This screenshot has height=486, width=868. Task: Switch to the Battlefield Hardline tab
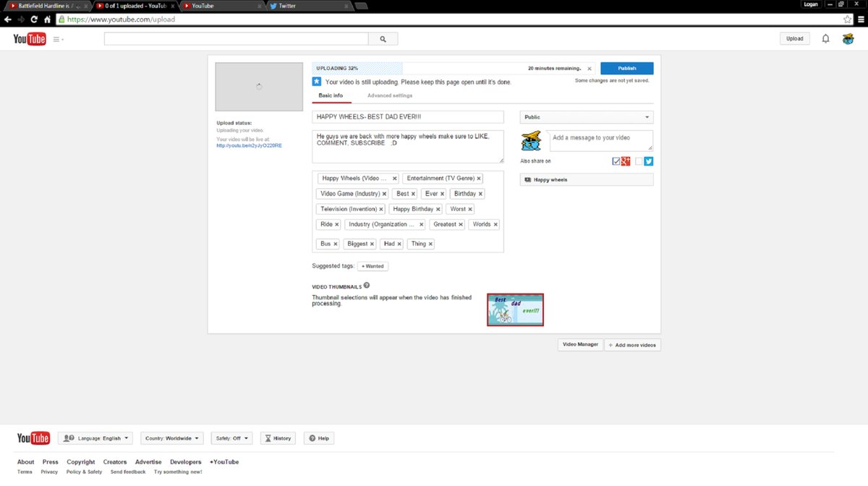point(47,5)
